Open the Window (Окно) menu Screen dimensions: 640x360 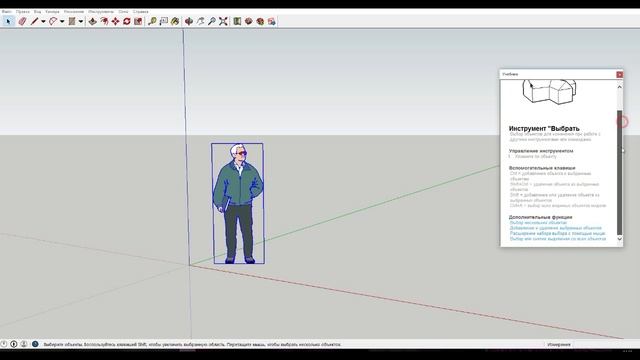(x=123, y=12)
